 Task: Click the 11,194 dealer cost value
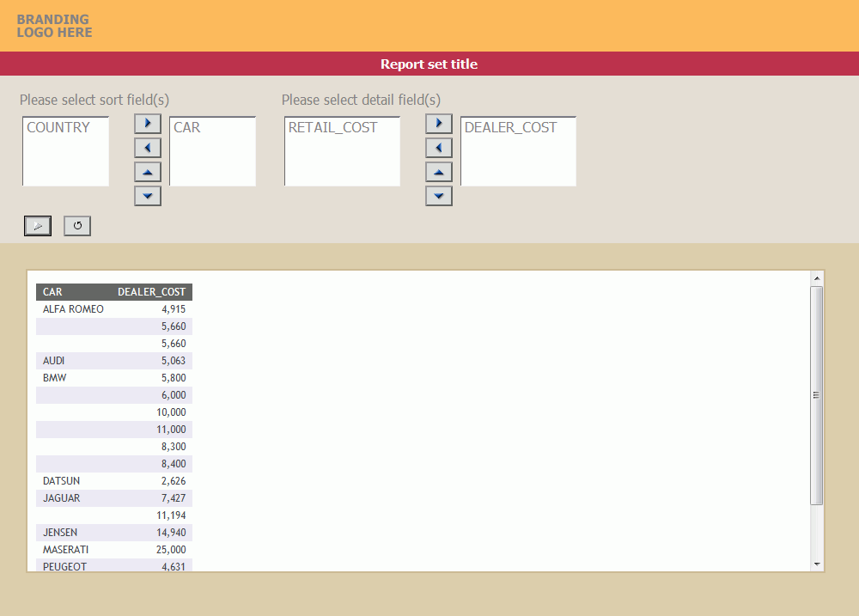point(171,515)
